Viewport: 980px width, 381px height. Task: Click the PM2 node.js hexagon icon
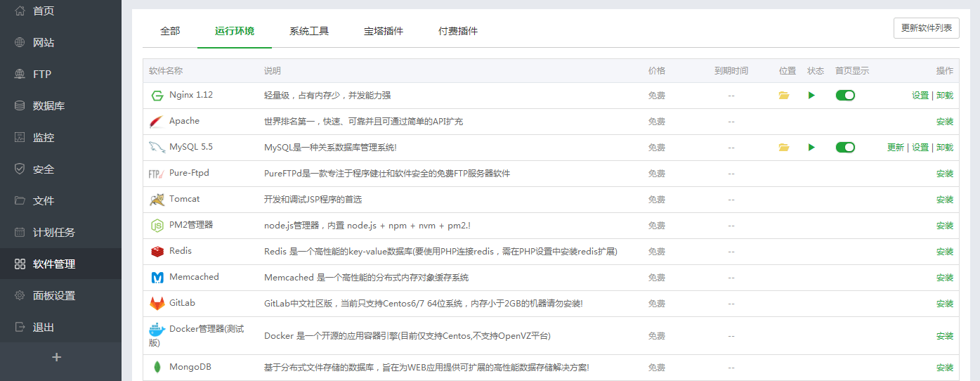pos(157,226)
